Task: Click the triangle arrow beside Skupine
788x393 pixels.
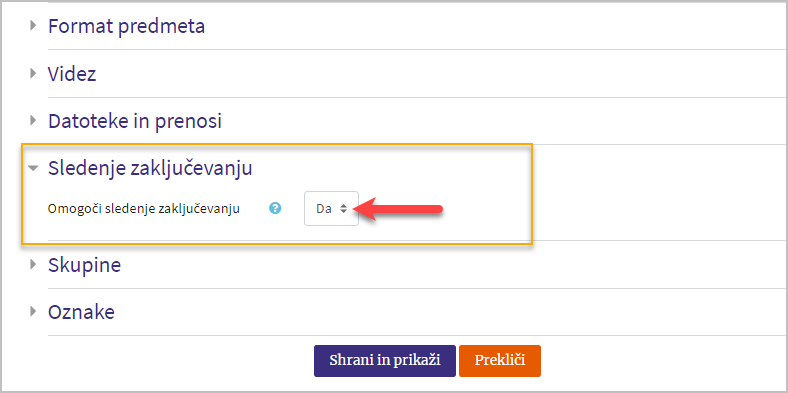Action: point(33,264)
